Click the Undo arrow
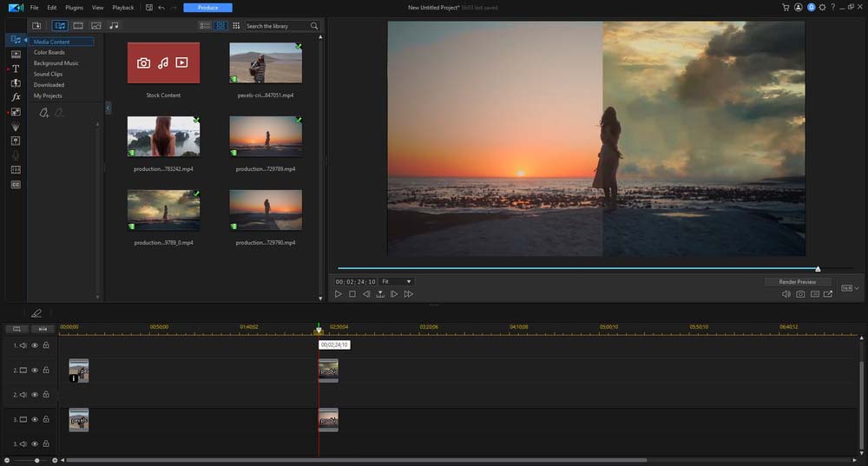The width and height of the screenshot is (868, 466). (161, 8)
